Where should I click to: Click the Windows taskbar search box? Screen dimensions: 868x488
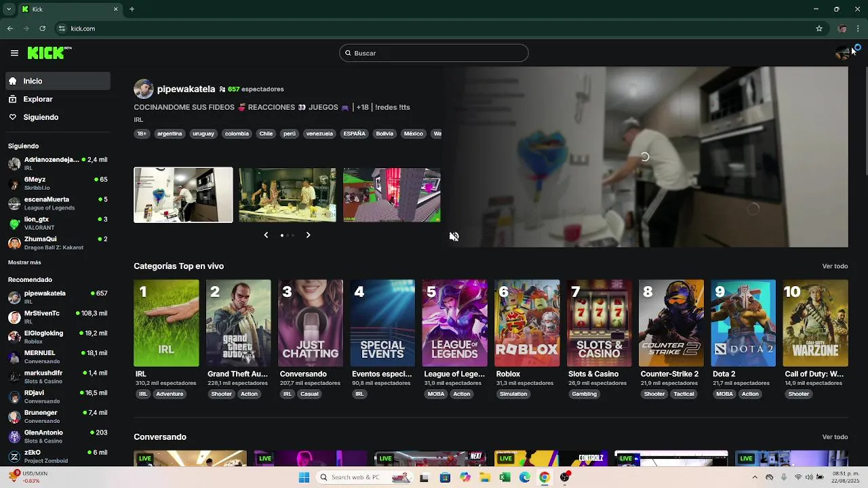[364, 477]
